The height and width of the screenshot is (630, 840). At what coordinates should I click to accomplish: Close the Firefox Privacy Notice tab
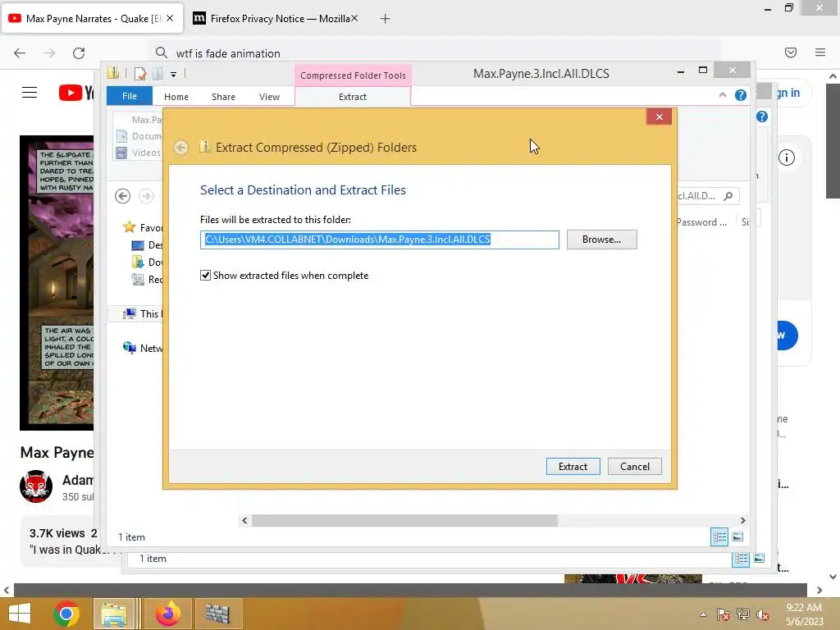354,18
